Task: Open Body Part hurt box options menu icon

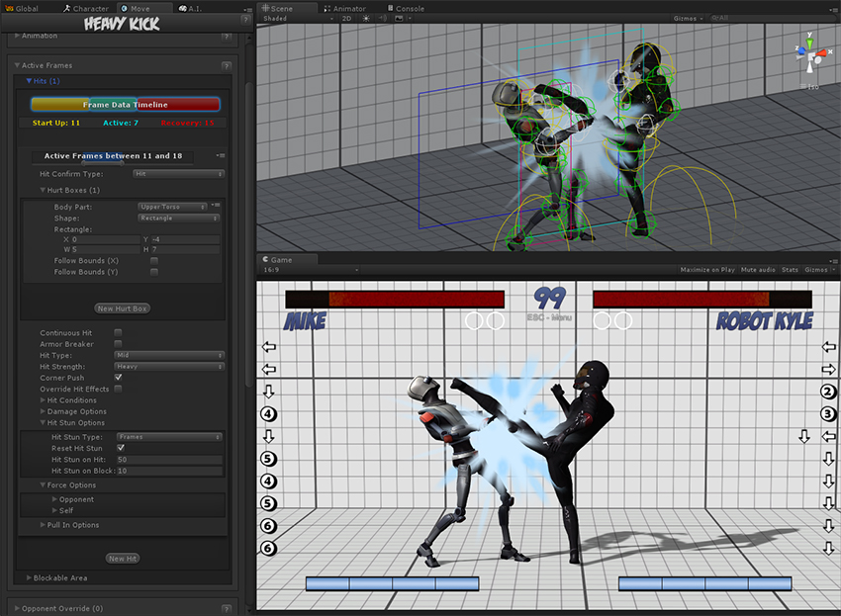Action: pyautogui.click(x=216, y=206)
